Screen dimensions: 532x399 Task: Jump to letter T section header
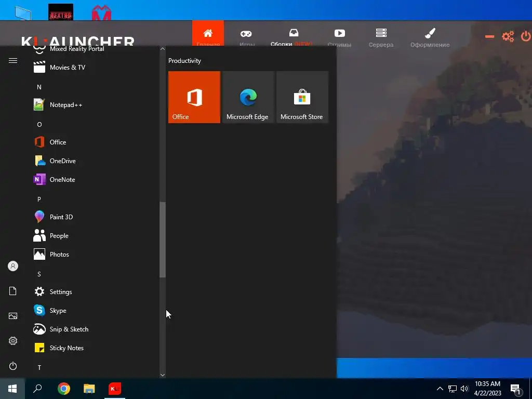pyautogui.click(x=39, y=367)
